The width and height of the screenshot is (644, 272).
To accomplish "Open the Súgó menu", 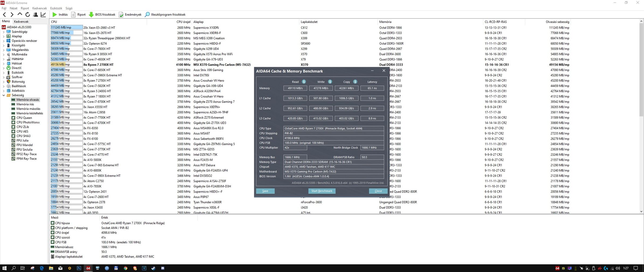I will click(69, 8).
